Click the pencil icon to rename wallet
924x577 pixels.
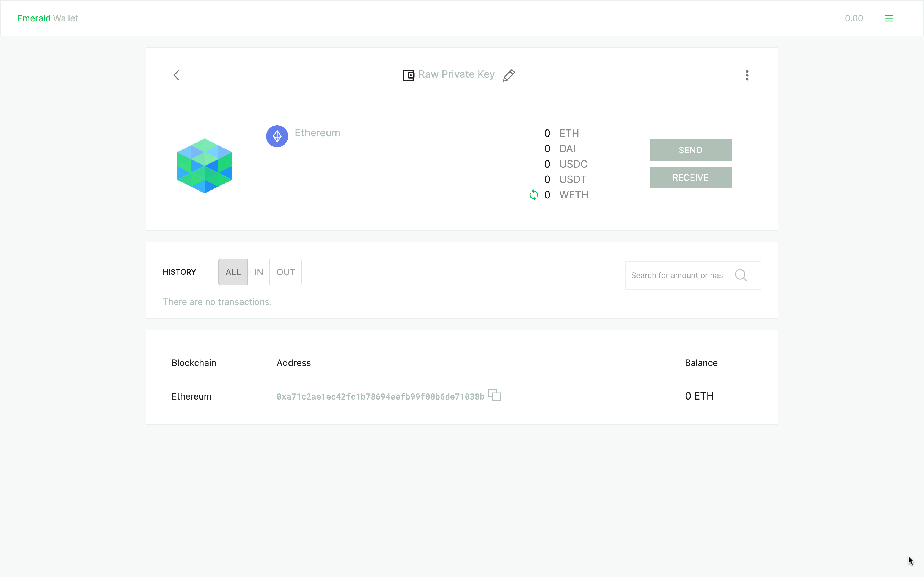coord(508,75)
